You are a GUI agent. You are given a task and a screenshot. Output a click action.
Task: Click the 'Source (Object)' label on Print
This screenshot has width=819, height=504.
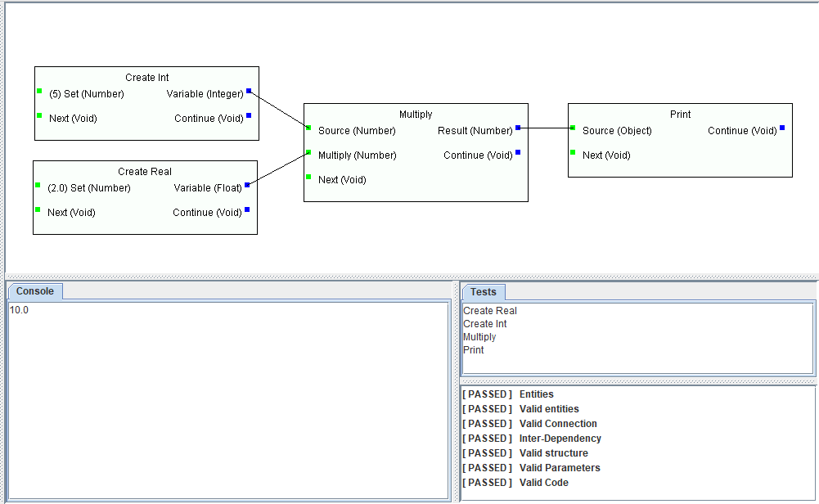coord(617,131)
